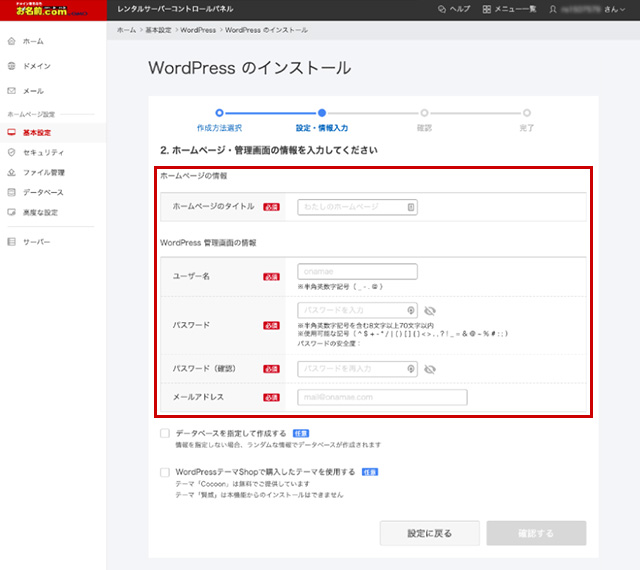This screenshot has width=640, height=570.
Task: Open ファイル管理 in the sidebar
Action: 44,172
